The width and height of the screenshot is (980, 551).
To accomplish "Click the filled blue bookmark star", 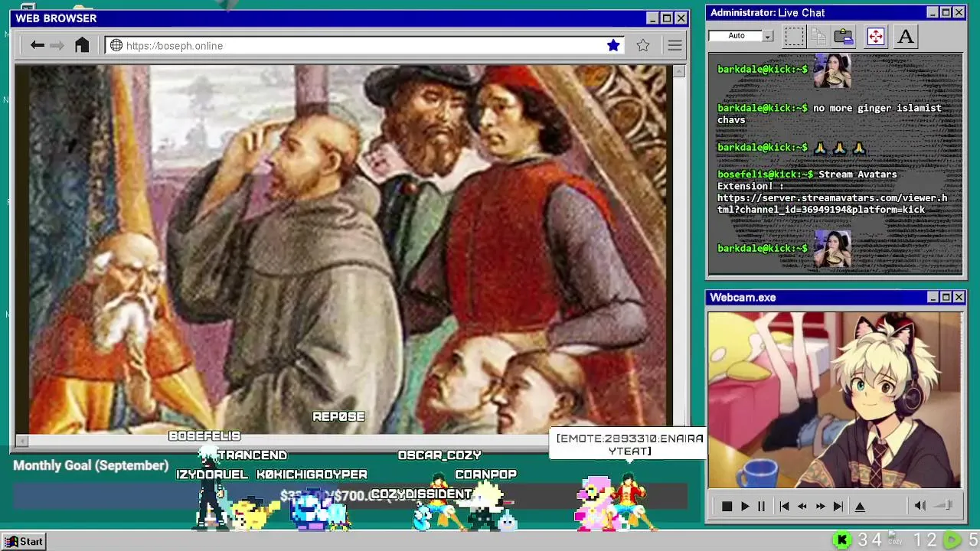I will coord(613,45).
